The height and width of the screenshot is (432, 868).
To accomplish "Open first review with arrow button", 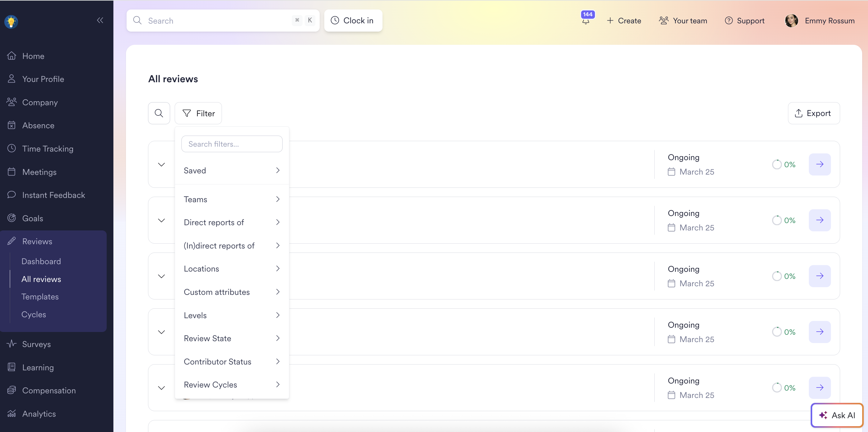I will pyautogui.click(x=820, y=164).
